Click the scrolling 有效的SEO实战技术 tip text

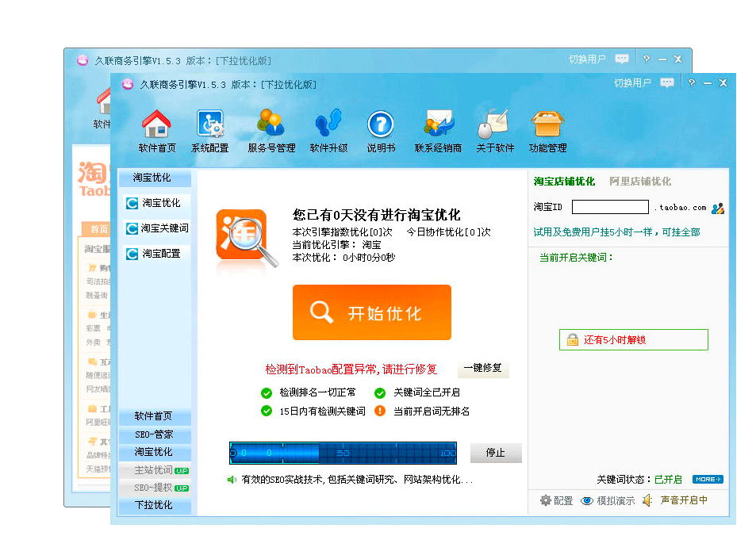(357, 480)
